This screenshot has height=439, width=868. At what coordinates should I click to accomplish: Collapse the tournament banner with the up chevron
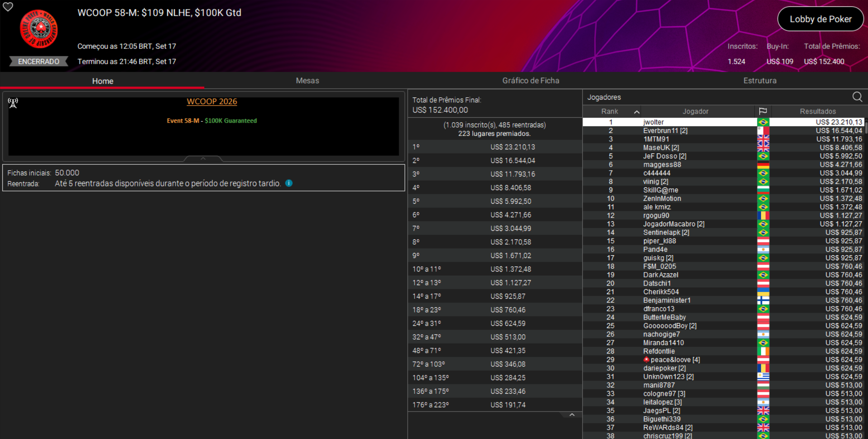click(x=203, y=159)
